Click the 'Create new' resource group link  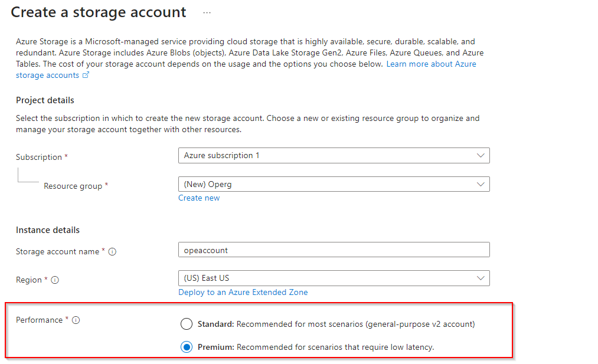pos(199,198)
